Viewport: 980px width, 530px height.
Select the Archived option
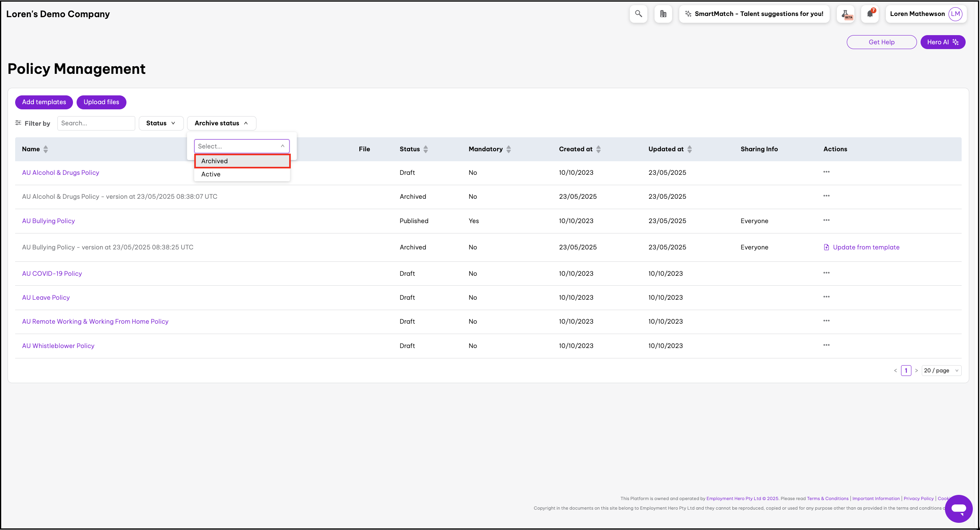[242, 161]
